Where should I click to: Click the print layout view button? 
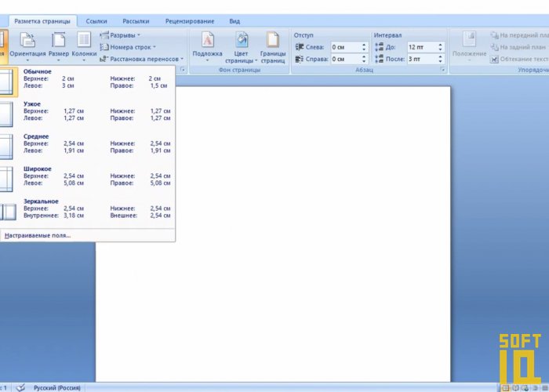(506, 388)
